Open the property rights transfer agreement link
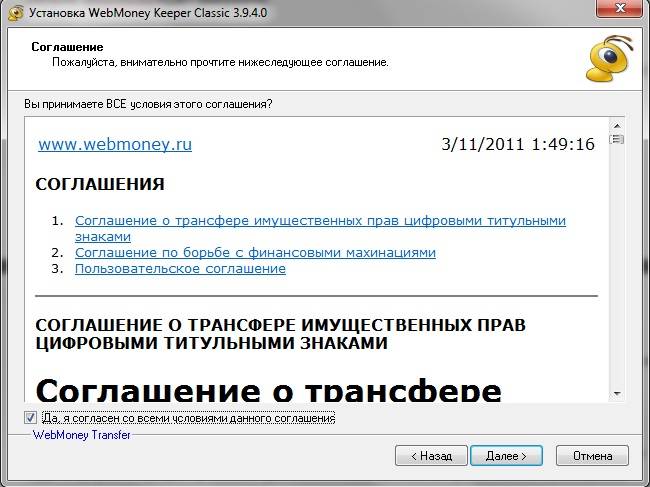The width and height of the screenshot is (650, 487). point(320,228)
